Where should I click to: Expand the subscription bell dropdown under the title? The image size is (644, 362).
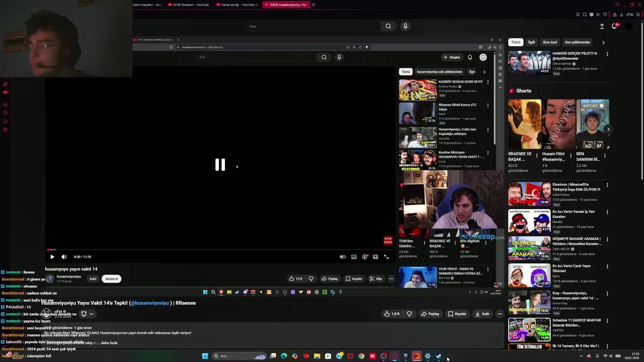[x=87, y=314]
